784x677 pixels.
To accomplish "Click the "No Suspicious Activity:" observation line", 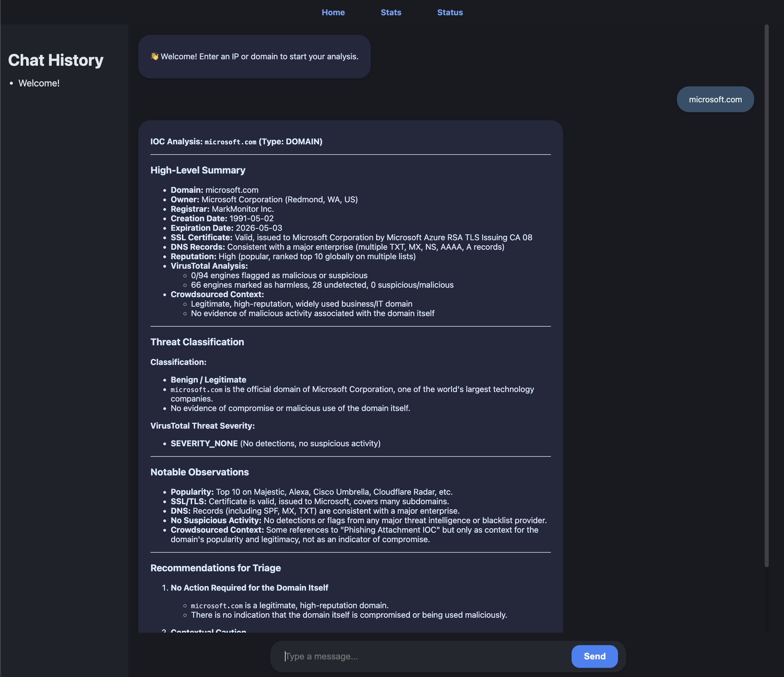I will pos(359,520).
